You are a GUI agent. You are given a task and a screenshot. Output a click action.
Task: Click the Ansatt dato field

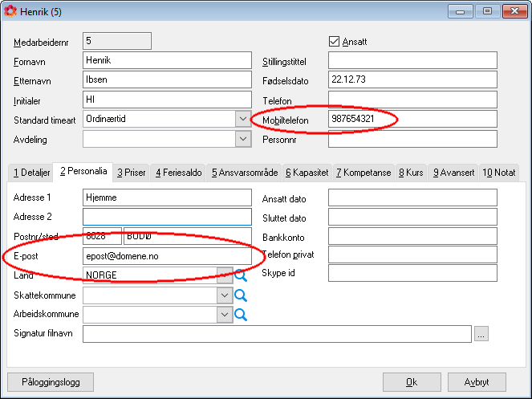tap(412, 197)
